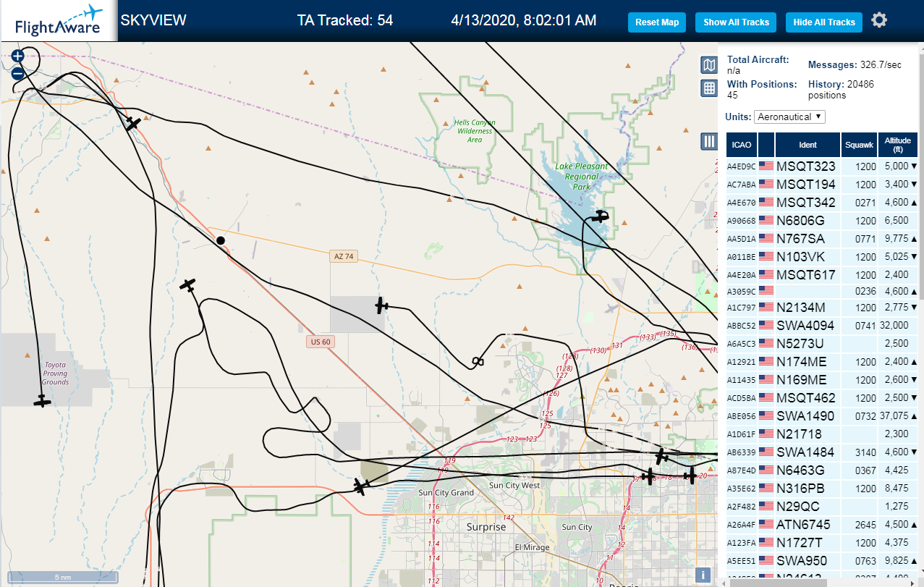This screenshot has width=924, height=587.
Task: Click the US flag for MSQT323
Action: pyautogui.click(x=766, y=166)
